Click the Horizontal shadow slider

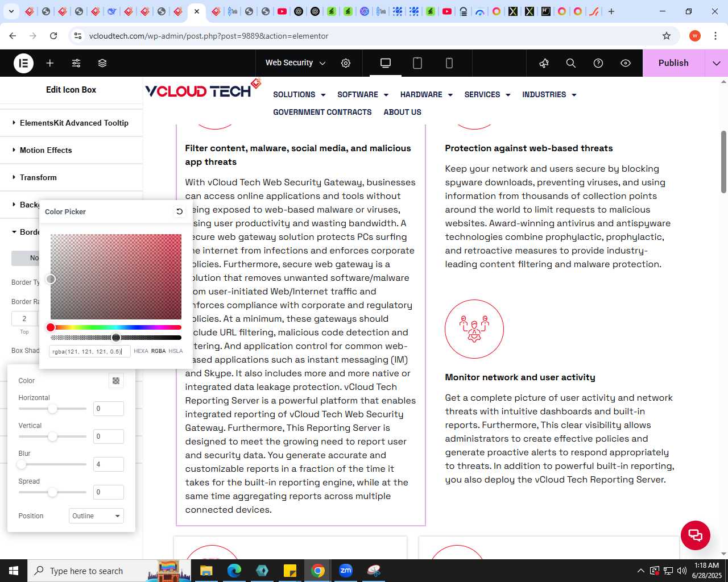tap(52, 409)
